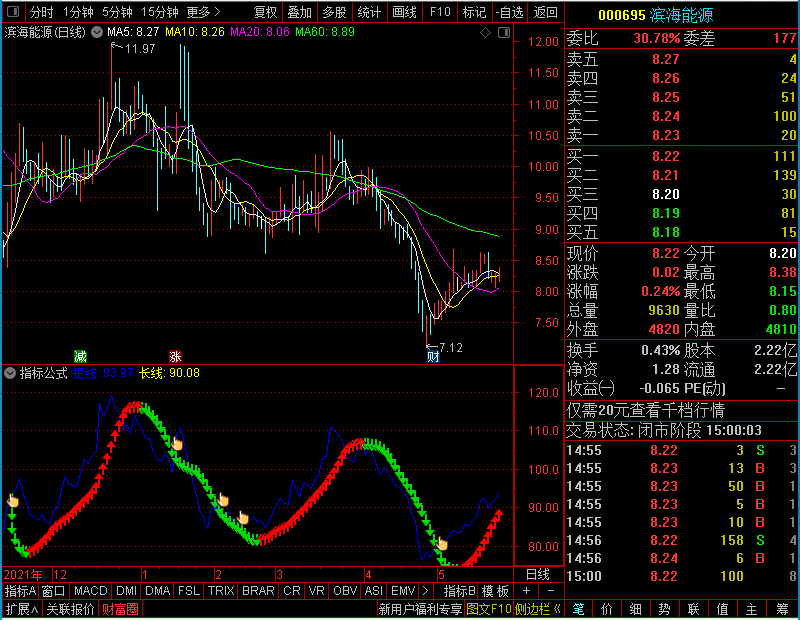Expand the 指标公式 indicator dropdown arrow
The height and width of the screenshot is (620, 800).
[10, 373]
